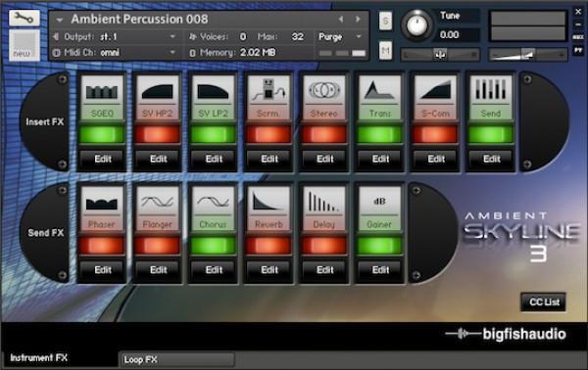
Task: Enable the Delay red power light
Action: pyautogui.click(x=323, y=246)
